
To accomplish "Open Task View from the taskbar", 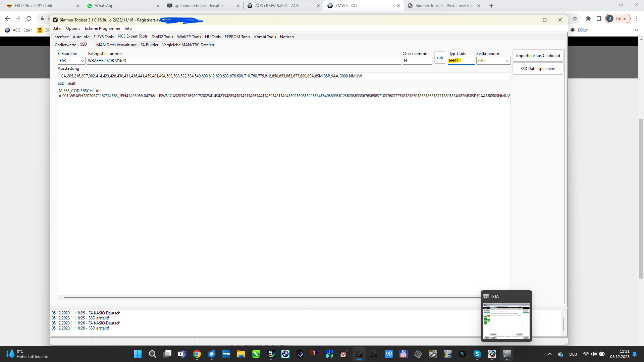I will (167, 354).
